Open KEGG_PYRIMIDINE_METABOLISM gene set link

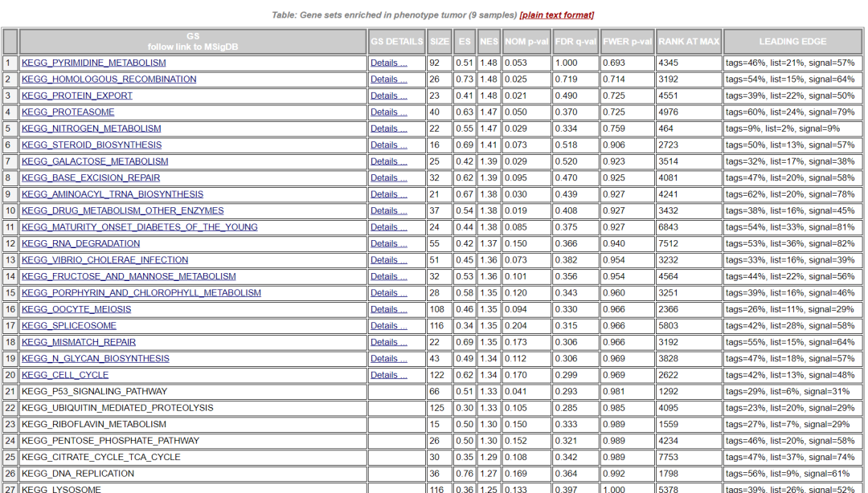93,63
